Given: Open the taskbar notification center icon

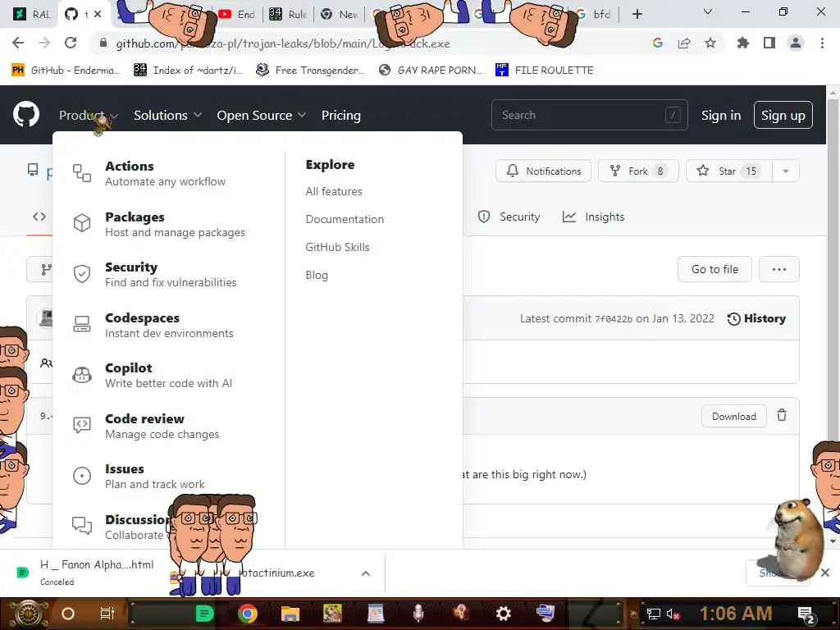Looking at the screenshot, I should tap(806, 614).
